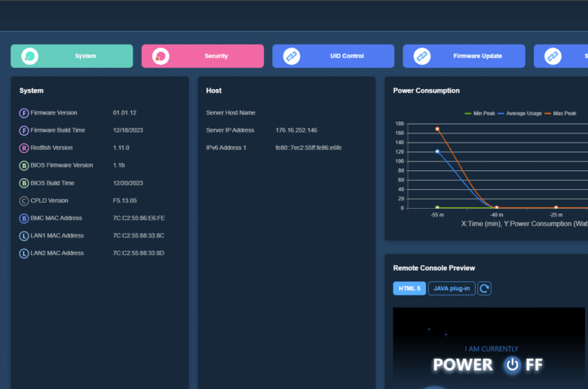Click the LAN2 MAC 7C:C2:55:88:33:8D
Screen dimensions: 588x389
point(139,253)
